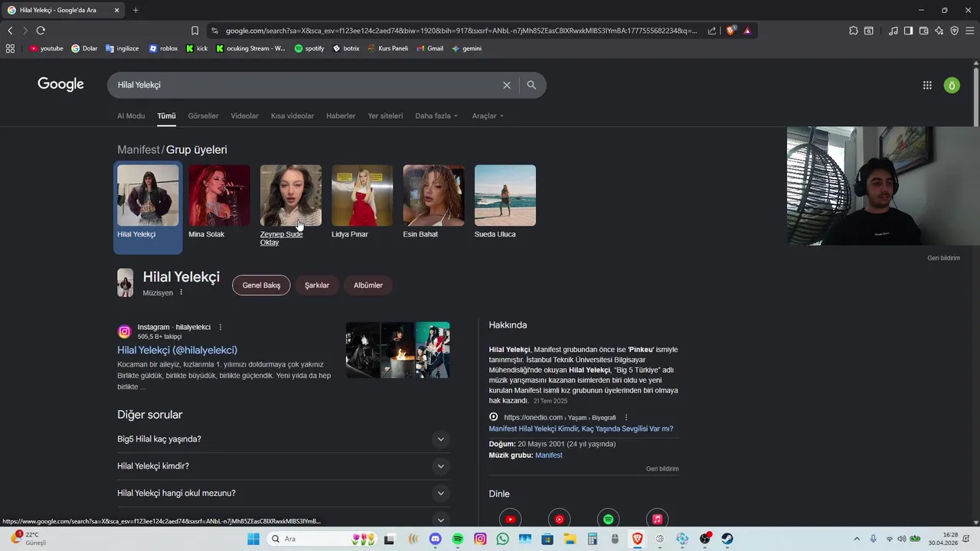Expand "Hilal Yelekçi hangi okul mezunu?" question
The image size is (980, 551).
point(283,493)
